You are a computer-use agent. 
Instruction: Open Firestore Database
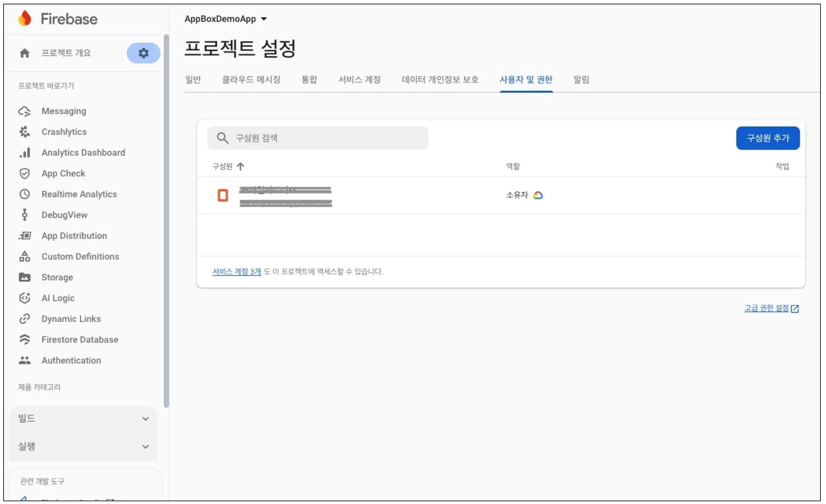[x=80, y=340]
